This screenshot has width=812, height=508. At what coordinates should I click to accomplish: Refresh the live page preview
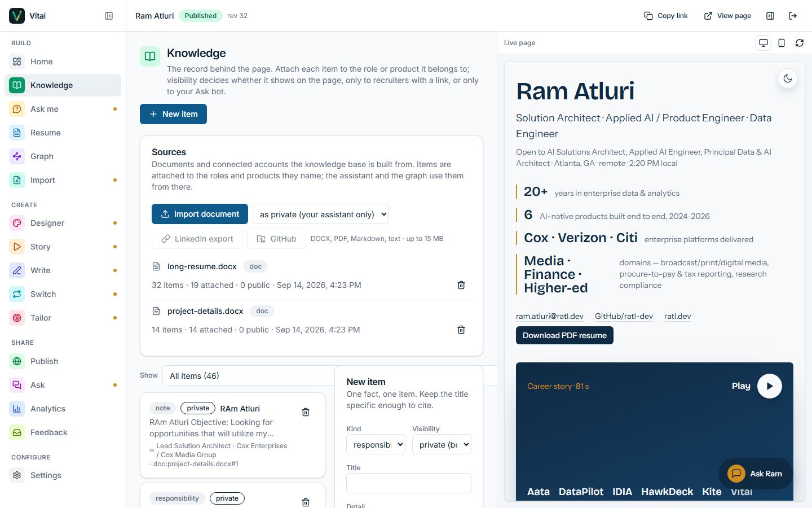[x=800, y=43]
